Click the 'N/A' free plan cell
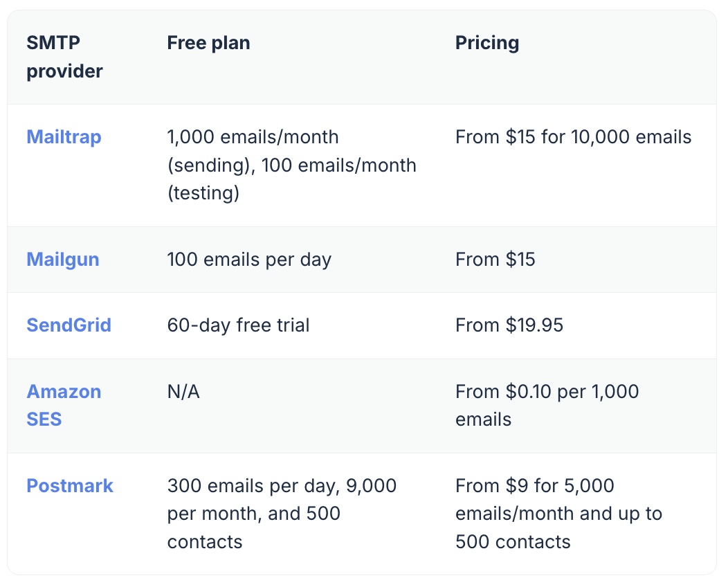The width and height of the screenshot is (728, 587). [x=183, y=392]
